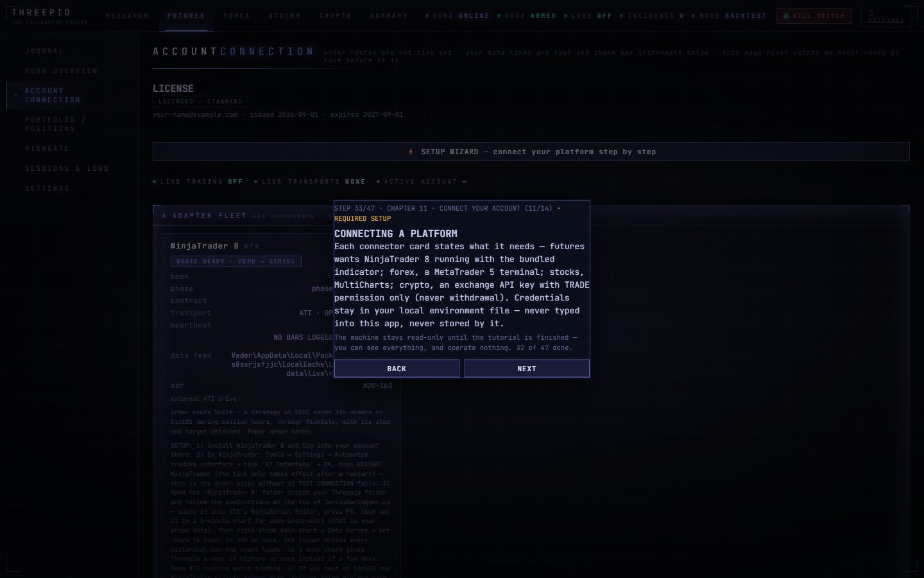Click the NinjaTrader 8 card title
Screen dimensions: 924x578
(205, 246)
